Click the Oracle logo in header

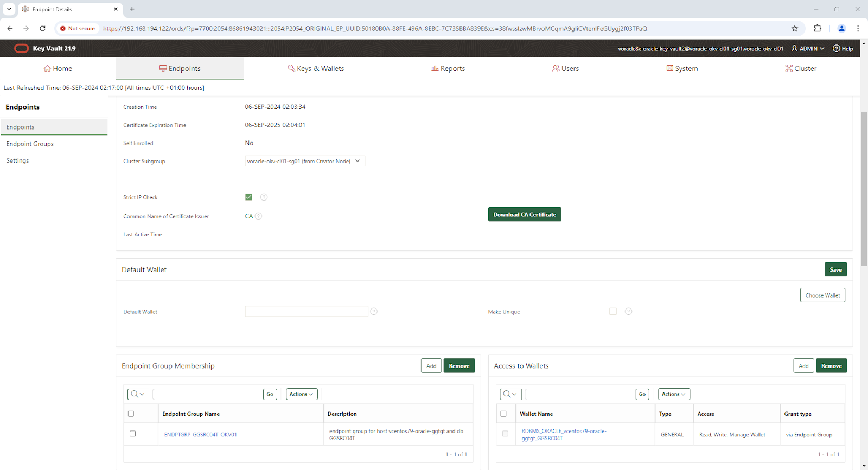tap(21, 48)
